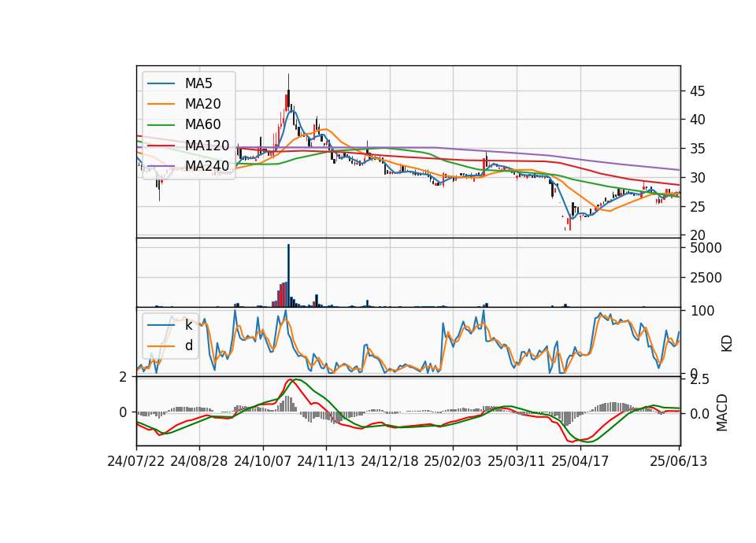Screen dimensions: 756x543
Task: Click the k legend entry in KD panel
Action: 188,325
